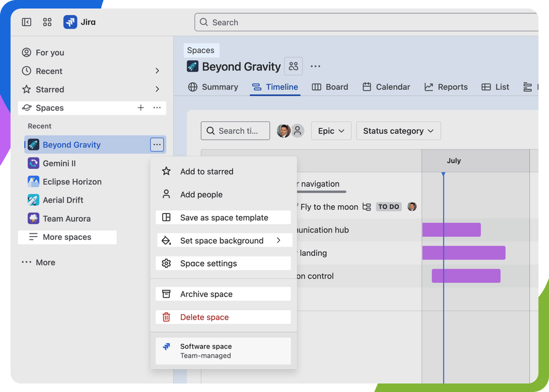The width and height of the screenshot is (549, 392).
Task: Click Software space Team-managed entry
Action: [x=223, y=351]
